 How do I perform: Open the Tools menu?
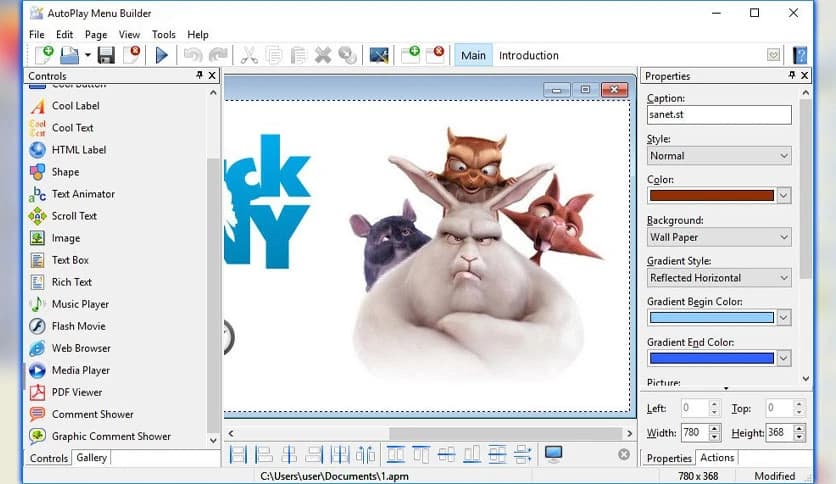tap(164, 35)
